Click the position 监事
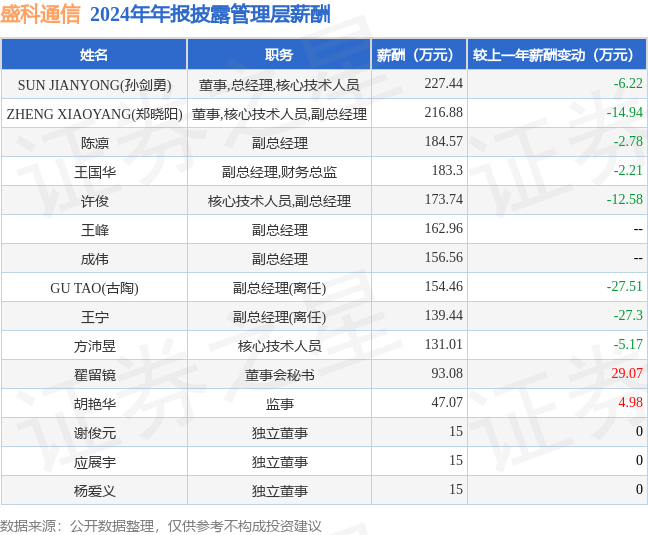 click(x=279, y=404)
